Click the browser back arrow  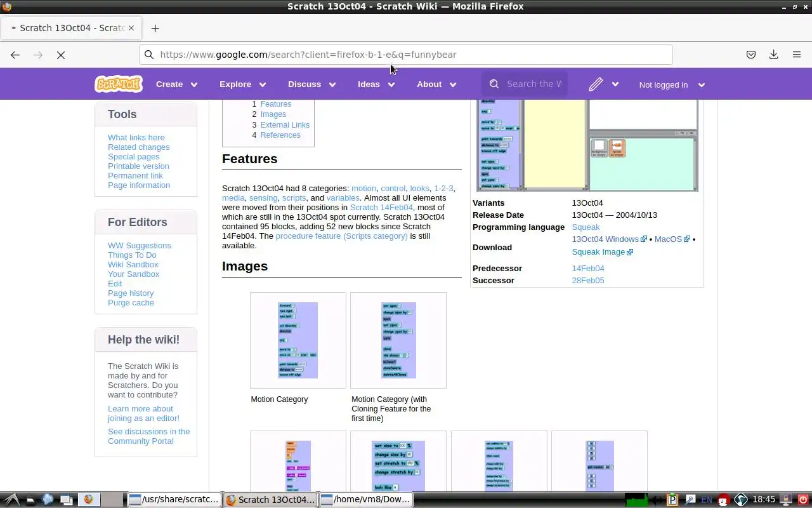(15, 55)
